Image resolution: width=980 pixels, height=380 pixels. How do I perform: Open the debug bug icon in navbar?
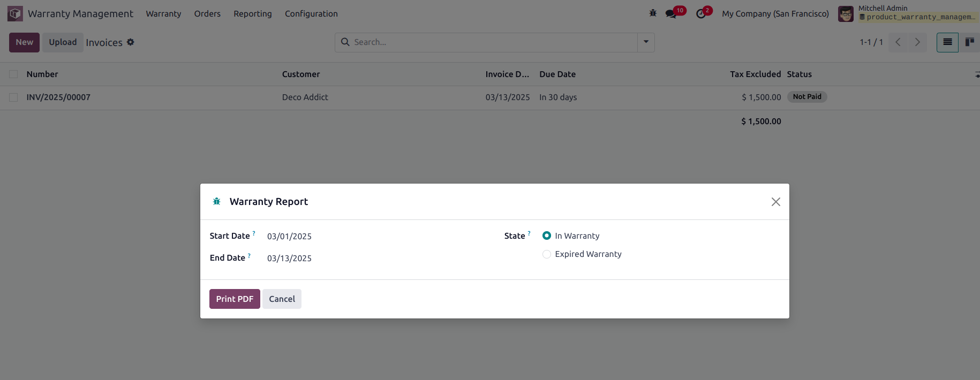[653, 13]
